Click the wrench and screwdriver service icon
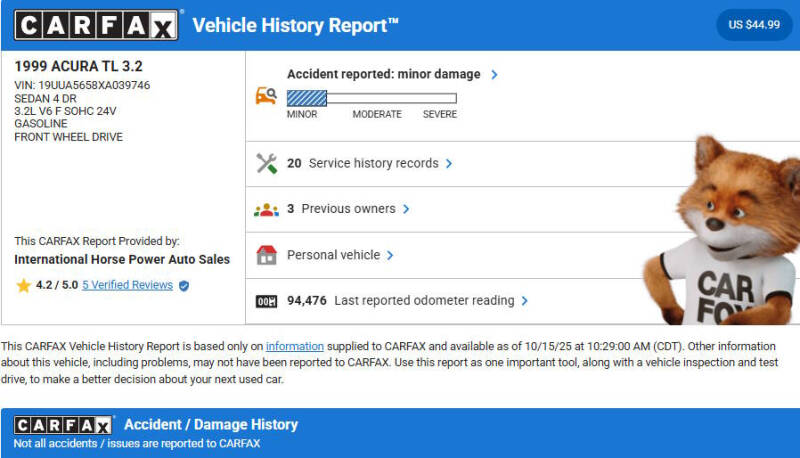The image size is (800, 458). pos(266,163)
